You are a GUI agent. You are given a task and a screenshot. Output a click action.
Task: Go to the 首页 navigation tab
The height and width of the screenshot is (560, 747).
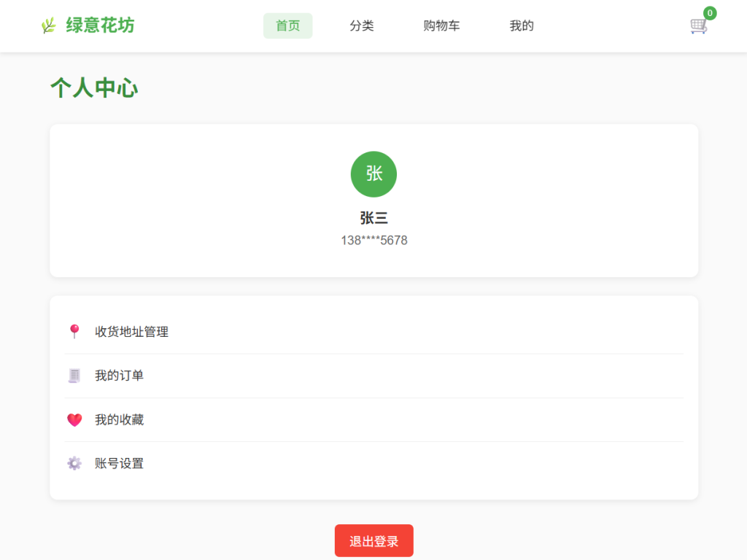point(287,26)
